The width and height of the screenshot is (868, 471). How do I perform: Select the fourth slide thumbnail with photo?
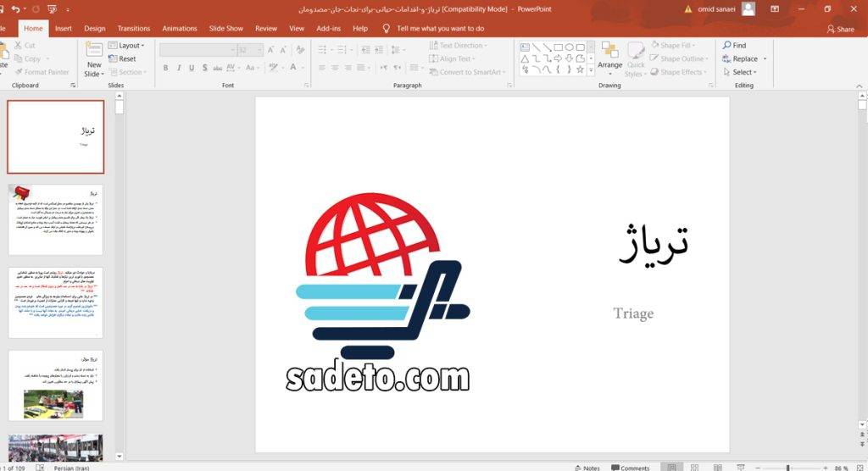(x=55, y=385)
